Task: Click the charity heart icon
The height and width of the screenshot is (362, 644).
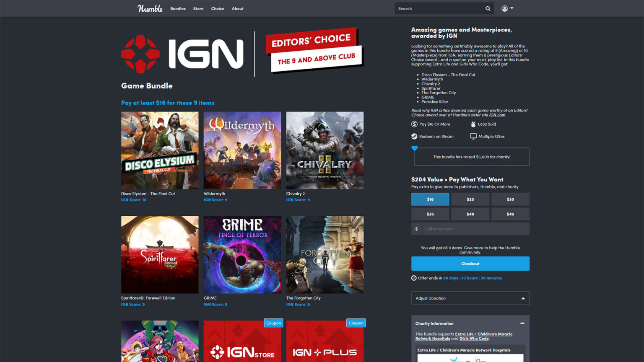Action: pos(415,148)
